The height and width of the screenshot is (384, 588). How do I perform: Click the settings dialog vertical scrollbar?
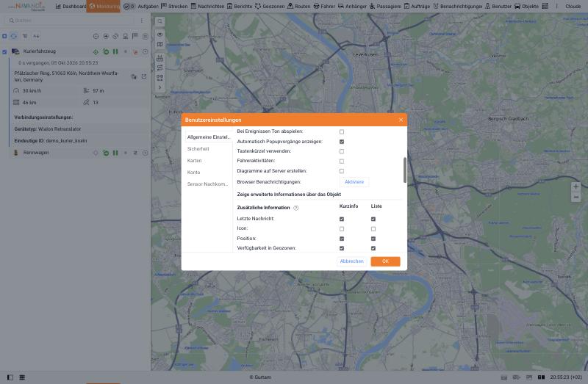point(405,170)
